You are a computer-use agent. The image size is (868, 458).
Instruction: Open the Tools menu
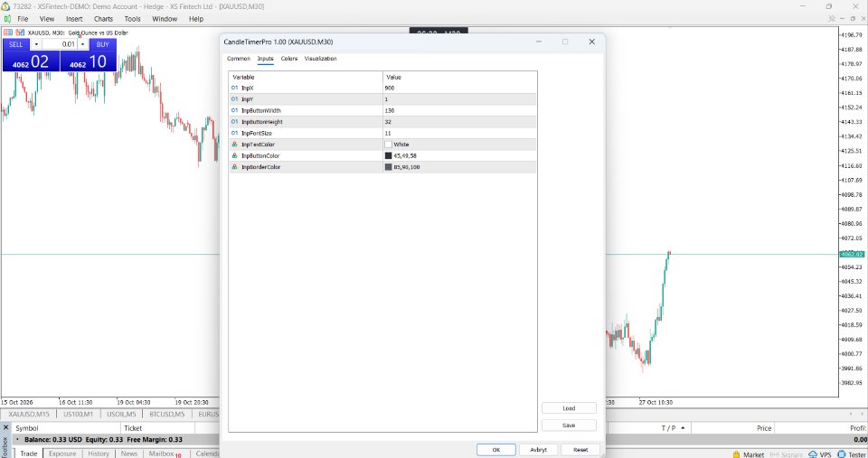click(132, 19)
